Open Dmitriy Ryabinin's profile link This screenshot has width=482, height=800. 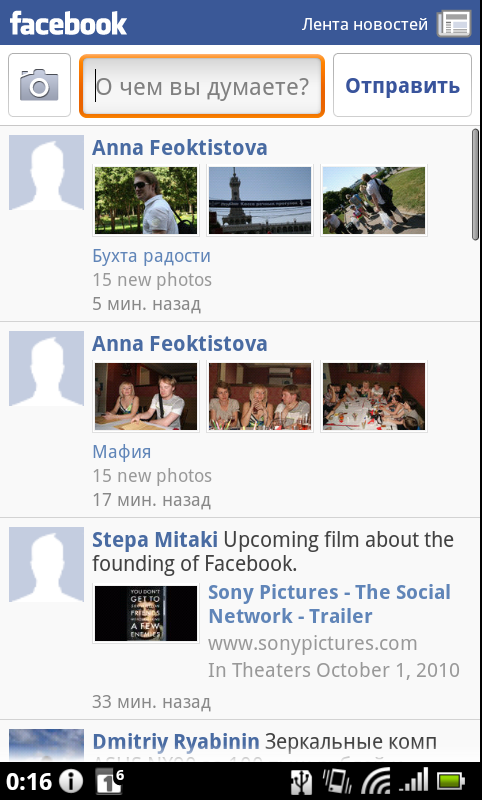(176, 741)
